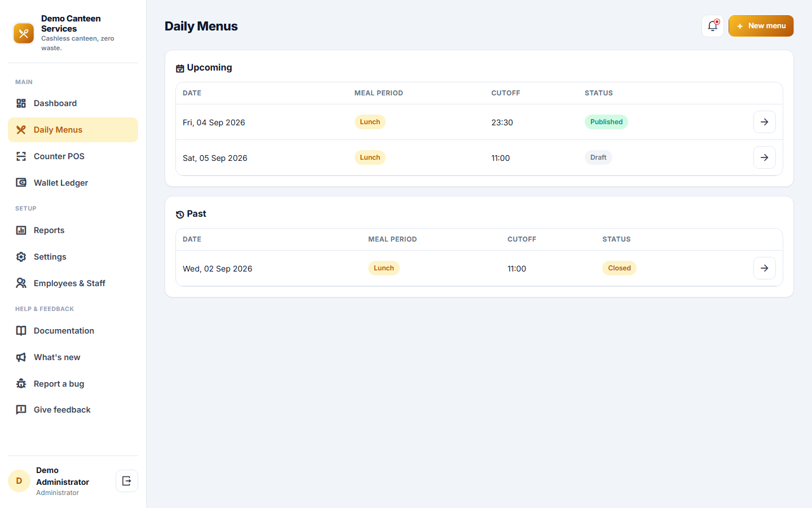Click the Counter POS scanner icon
The image size is (812, 508).
21,156
